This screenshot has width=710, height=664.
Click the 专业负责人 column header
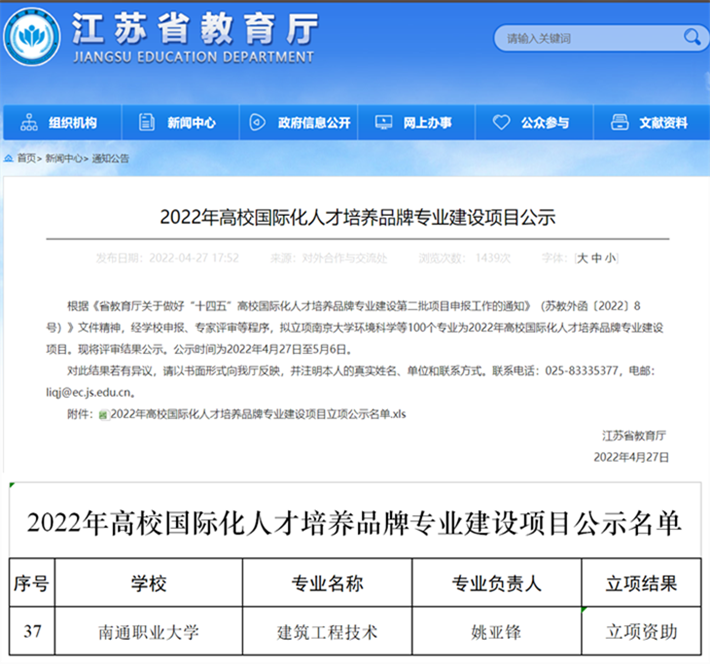[497, 583]
